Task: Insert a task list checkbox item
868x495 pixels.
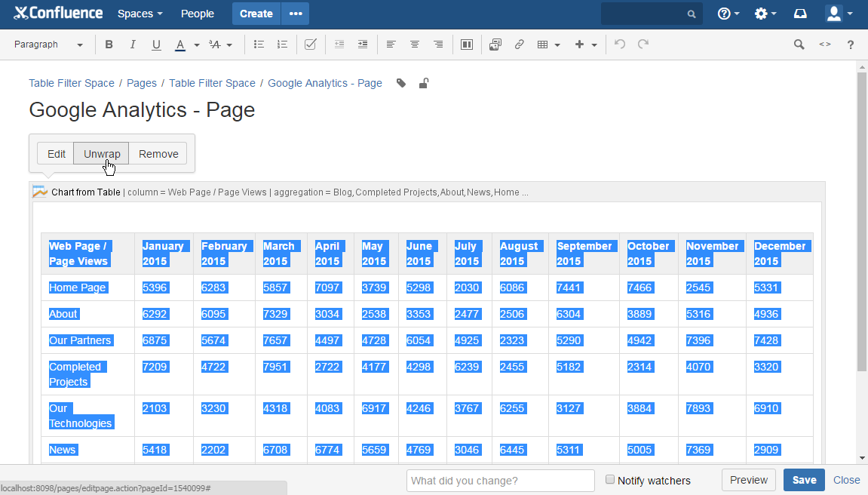Action: [x=310, y=45]
